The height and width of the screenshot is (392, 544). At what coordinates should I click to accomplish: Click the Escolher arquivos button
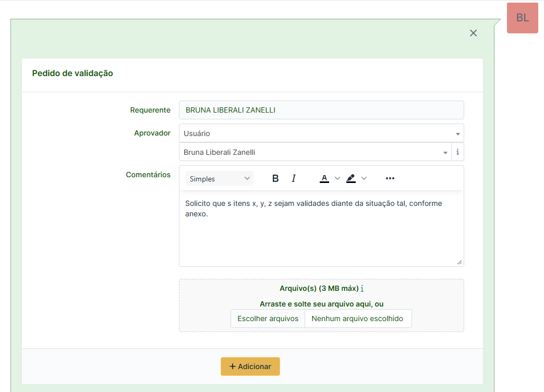(268, 318)
